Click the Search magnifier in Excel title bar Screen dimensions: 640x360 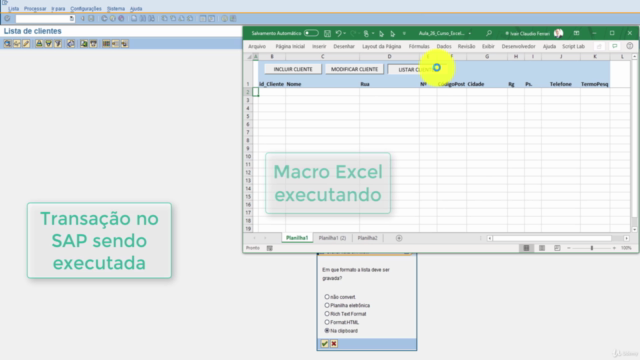pos(489,33)
